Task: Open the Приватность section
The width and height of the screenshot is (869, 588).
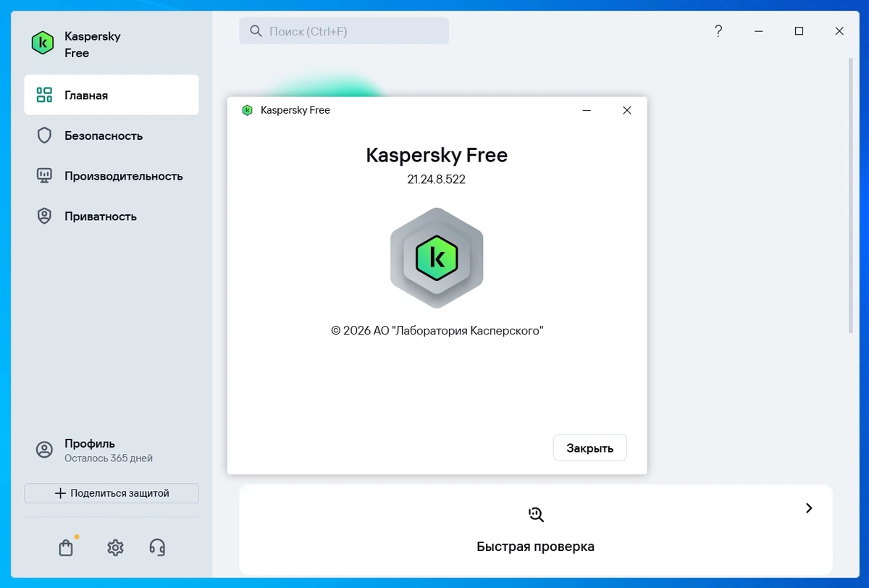Action: click(x=112, y=217)
